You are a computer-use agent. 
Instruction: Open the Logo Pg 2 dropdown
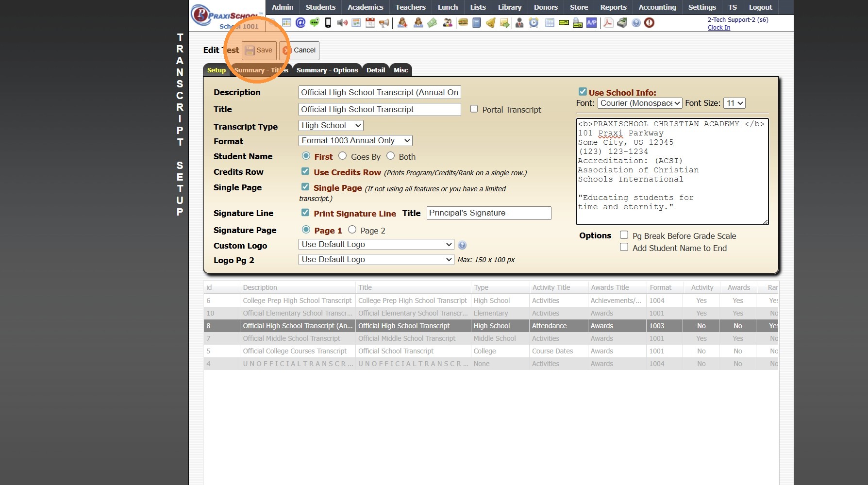[376, 260]
